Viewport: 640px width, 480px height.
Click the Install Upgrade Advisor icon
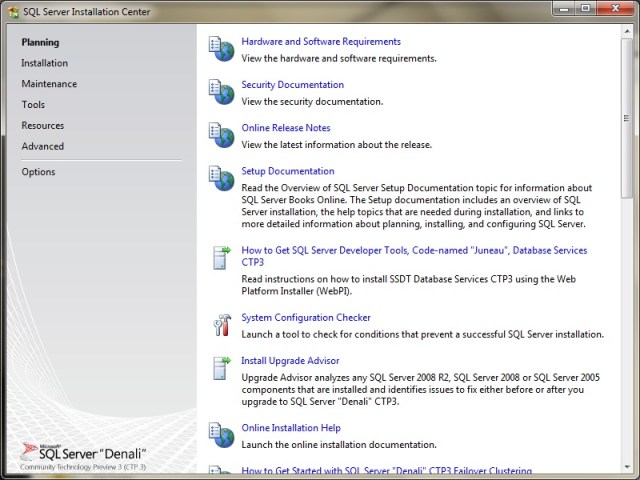(x=221, y=367)
